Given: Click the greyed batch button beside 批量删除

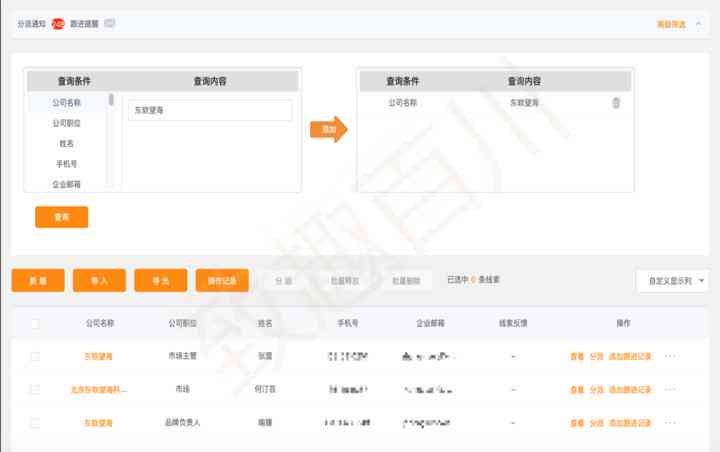Looking at the screenshot, I should click(x=345, y=281).
